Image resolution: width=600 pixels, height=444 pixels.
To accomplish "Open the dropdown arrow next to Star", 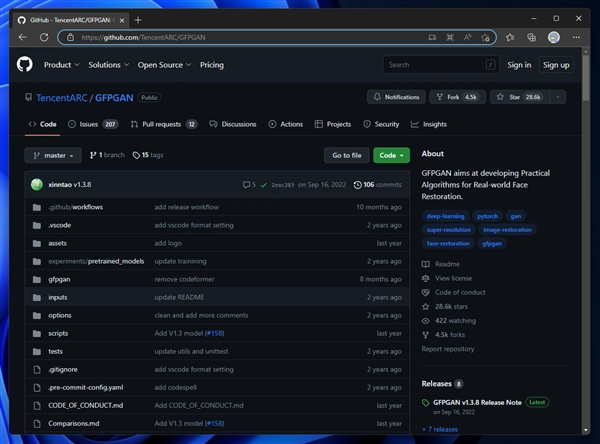I will click(558, 97).
